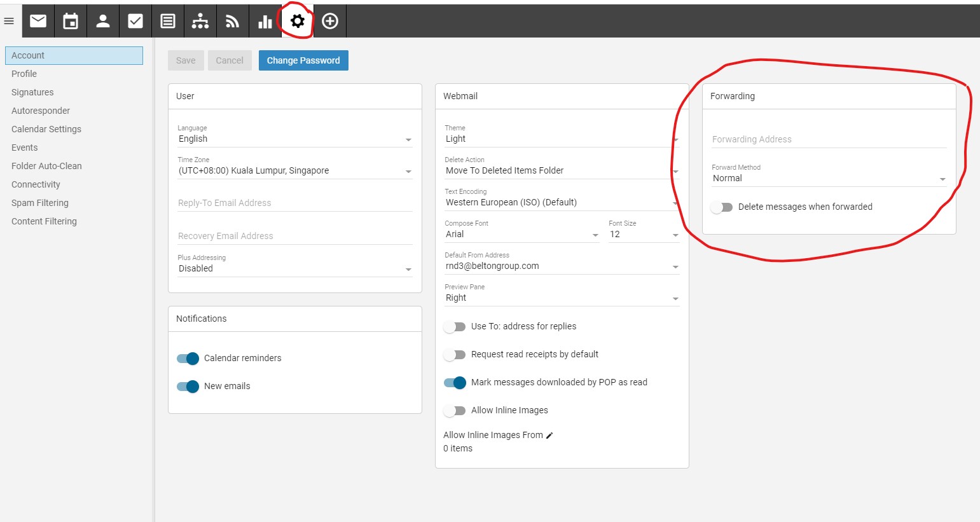Viewport: 980px width, 522px height.
Task: Click the Save button
Action: (186, 60)
